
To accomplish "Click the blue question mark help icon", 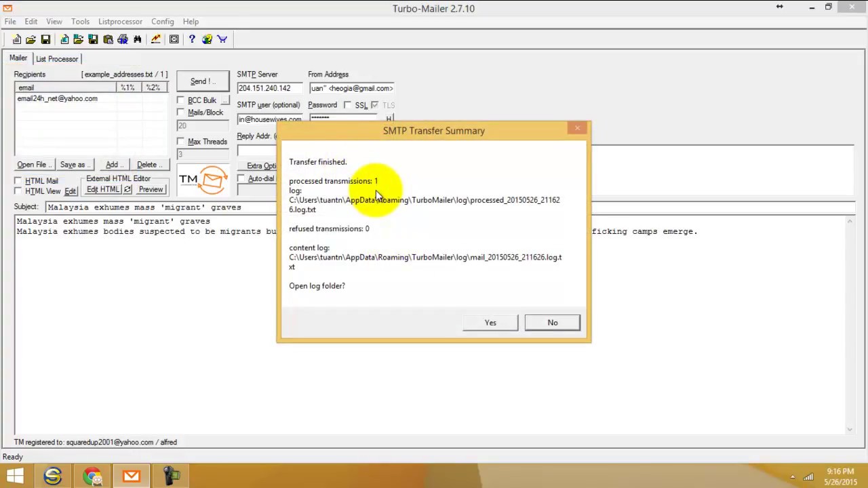I will coord(192,39).
